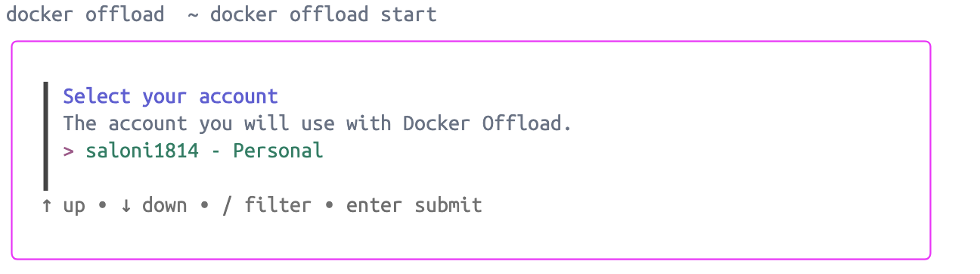The height and width of the screenshot is (274, 980).
Task: Click the 'enter submit' hint
Action: (x=414, y=205)
